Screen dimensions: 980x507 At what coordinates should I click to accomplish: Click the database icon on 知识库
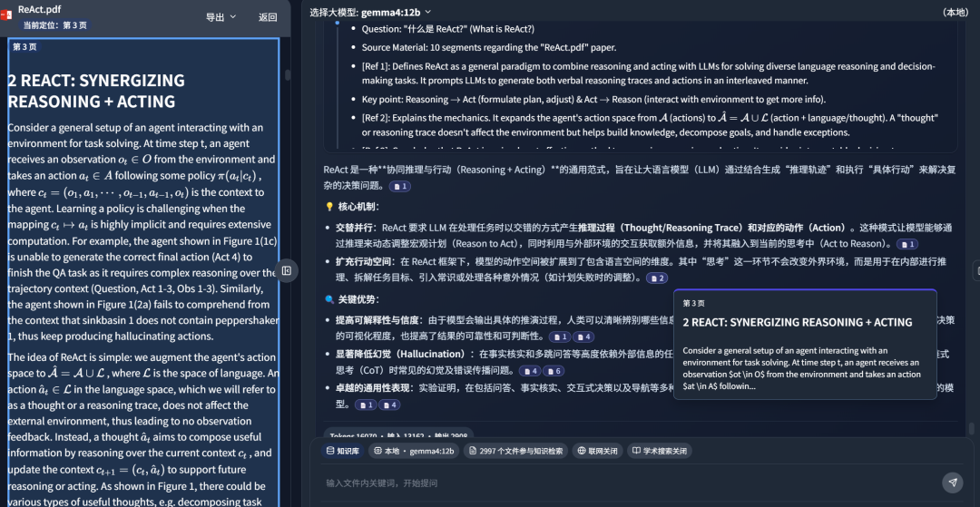(x=330, y=451)
